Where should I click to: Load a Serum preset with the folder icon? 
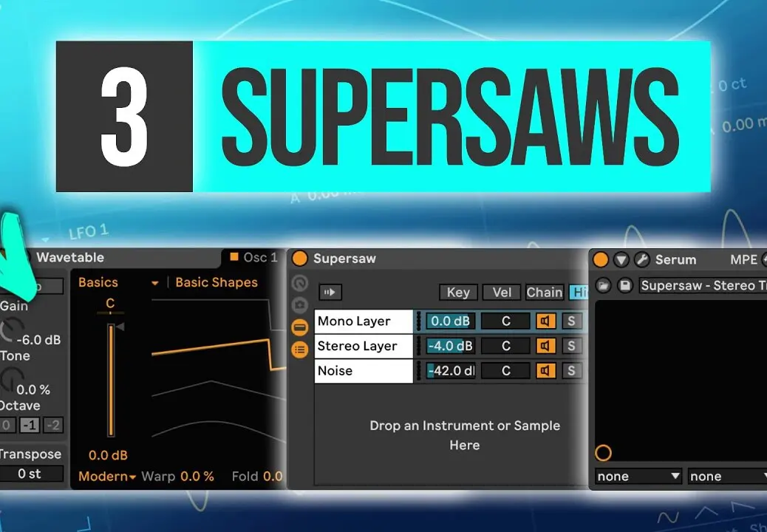point(604,285)
